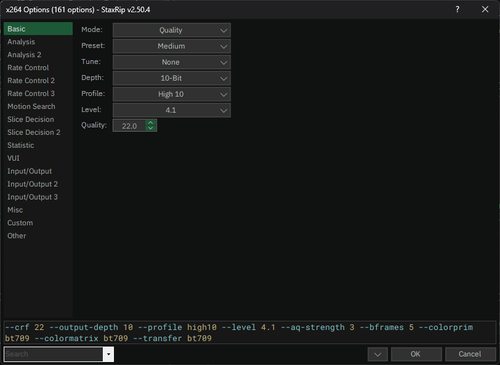
Task: Open the Analysis 2 category
Action: coord(38,55)
